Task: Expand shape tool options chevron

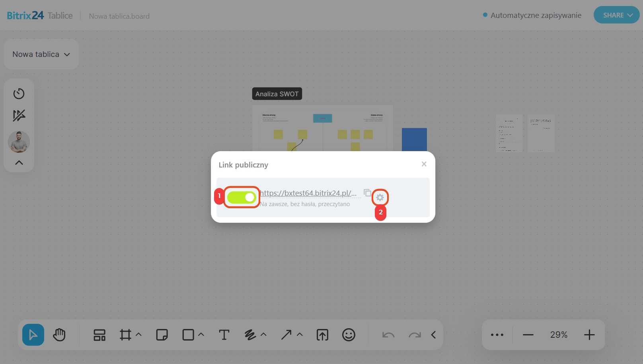Action: click(201, 335)
